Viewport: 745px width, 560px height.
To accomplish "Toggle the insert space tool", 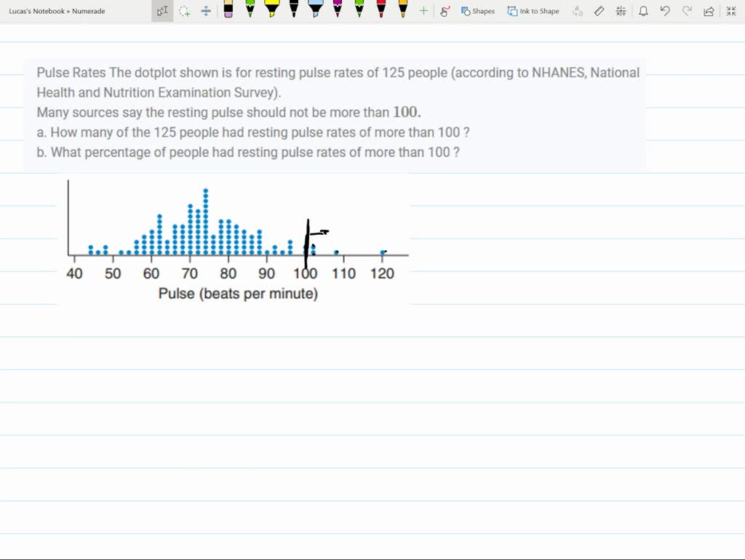I will pyautogui.click(x=205, y=11).
